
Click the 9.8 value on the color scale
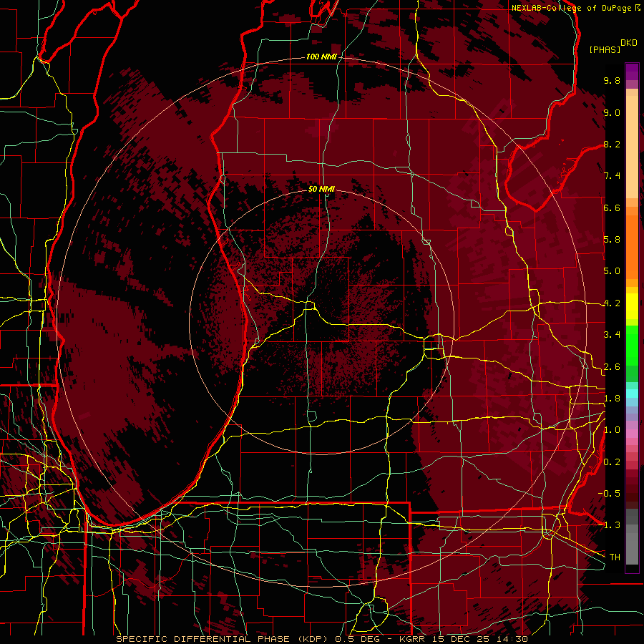click(612, 80)
